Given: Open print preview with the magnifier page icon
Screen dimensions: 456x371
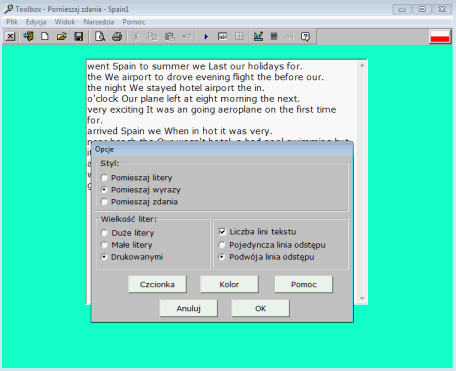Looking at the screenshot, I should [x=100, y=36].
